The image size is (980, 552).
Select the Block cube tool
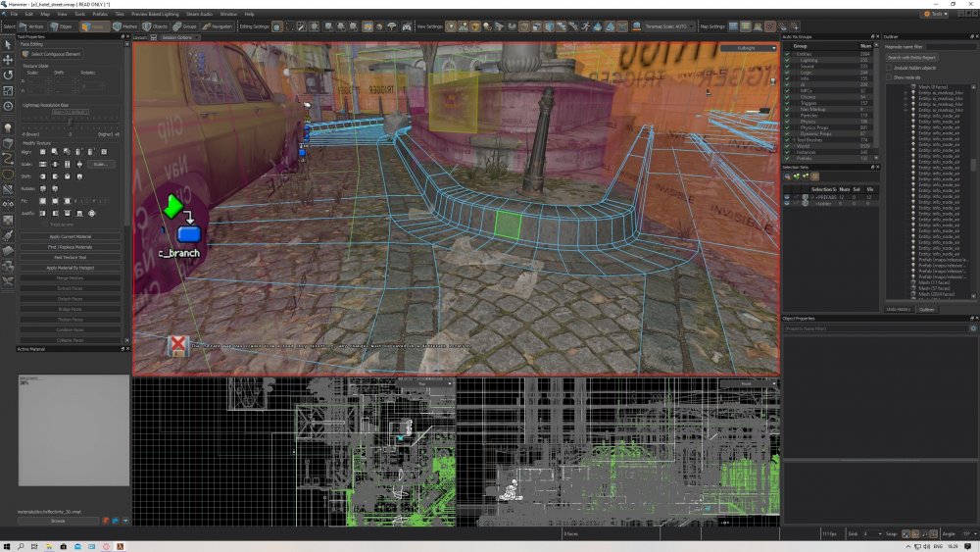point(8,143)
